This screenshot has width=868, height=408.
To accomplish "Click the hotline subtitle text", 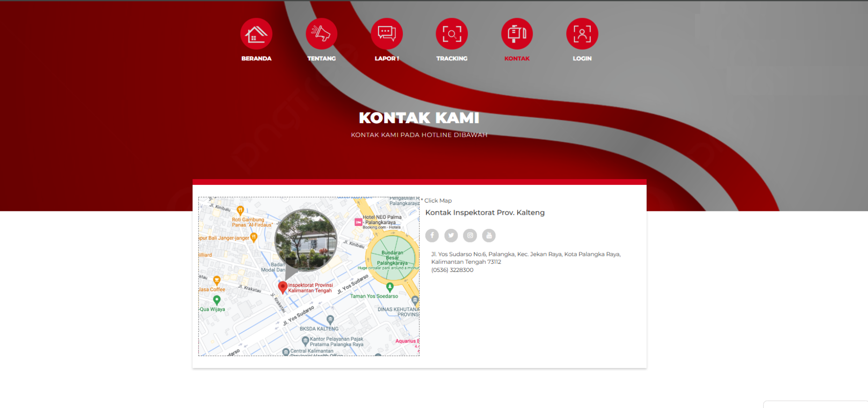I will point(419,135).
